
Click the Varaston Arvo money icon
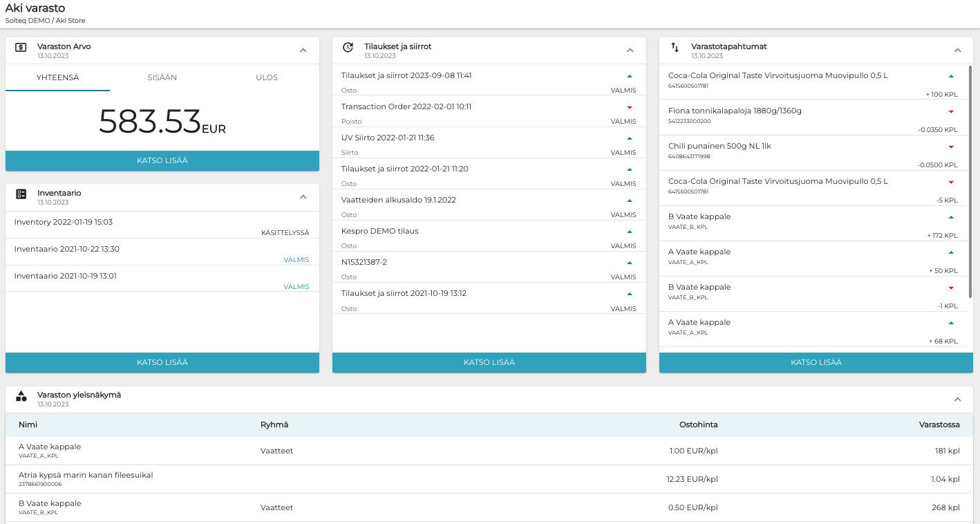pyautogui.click(x=21, y=48)
